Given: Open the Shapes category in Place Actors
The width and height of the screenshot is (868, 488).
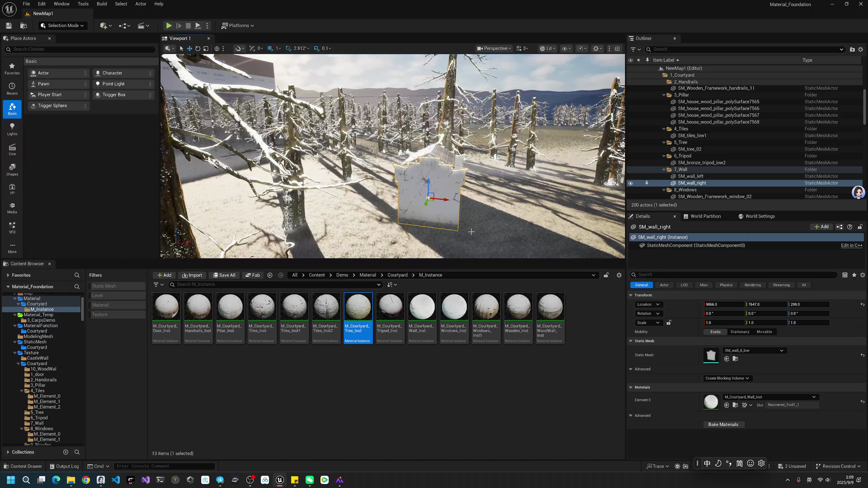Looking at the screenshot, I should click(x=12, y=170).
